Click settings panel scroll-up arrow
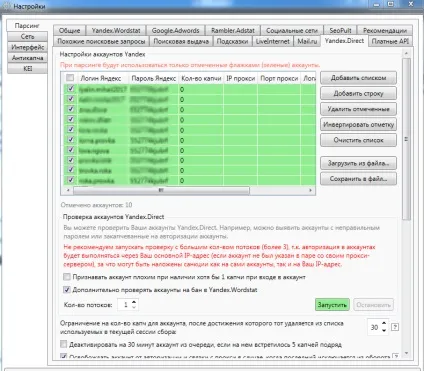This screenshot has height=371, width=424. point(406,53)
